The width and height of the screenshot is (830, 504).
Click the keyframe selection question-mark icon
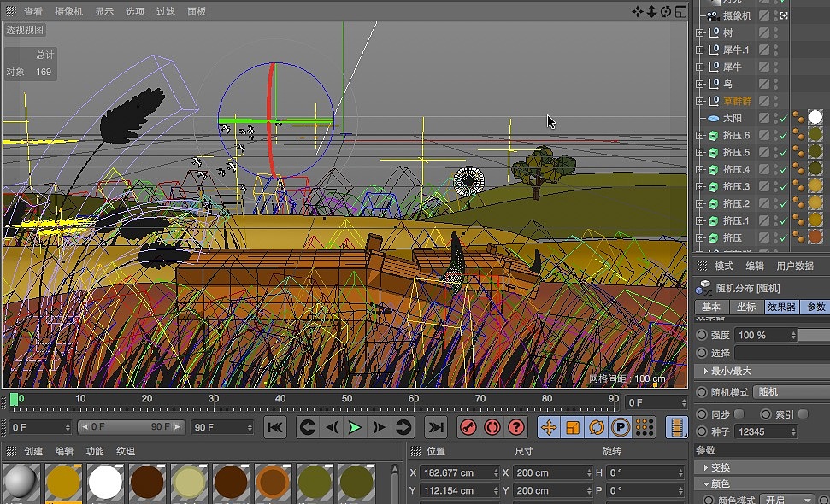(x=516, y=427)
